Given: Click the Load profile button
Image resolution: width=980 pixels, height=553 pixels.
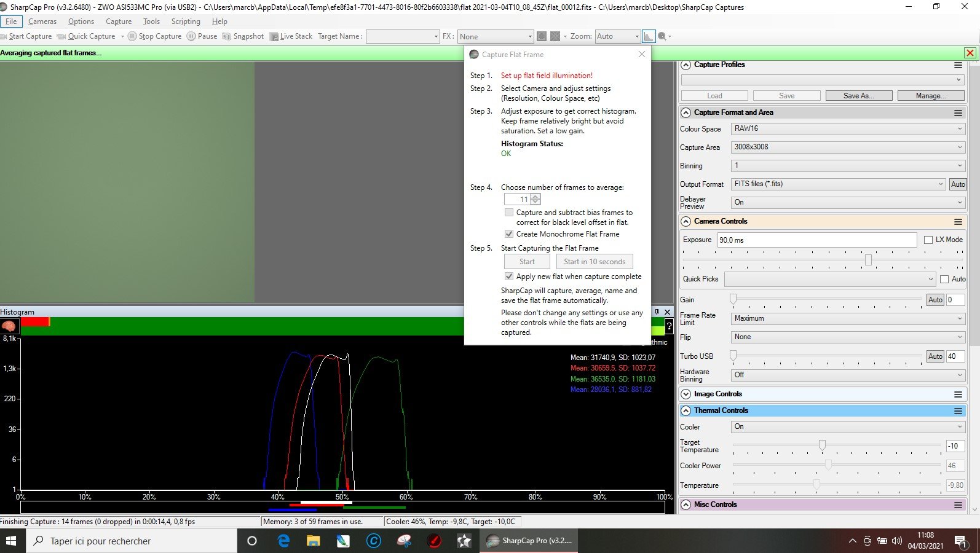Looking at the screenshot, I should 715,96.
